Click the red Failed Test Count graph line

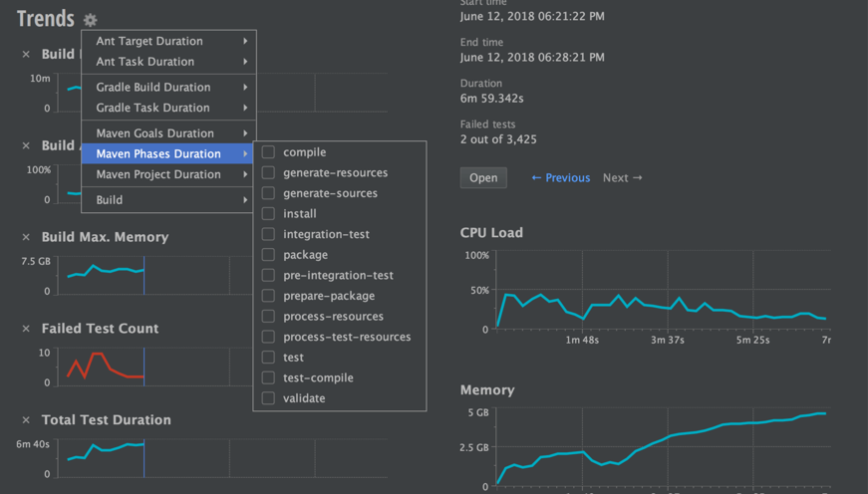97,355
